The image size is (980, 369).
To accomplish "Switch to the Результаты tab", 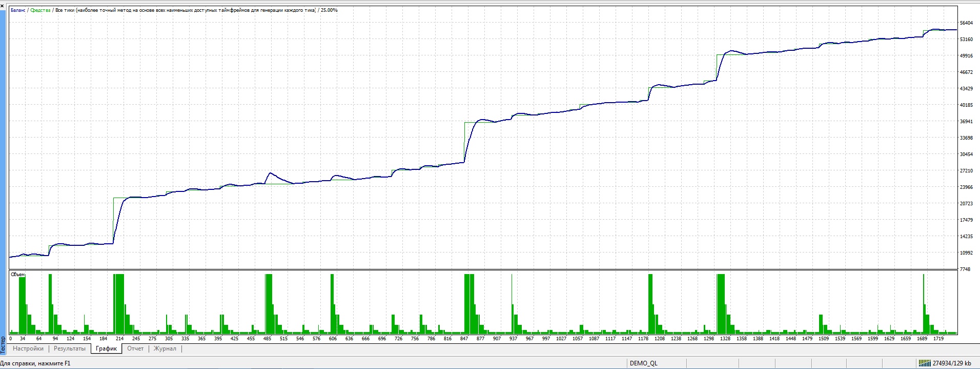I will click(x=70, y=348).
